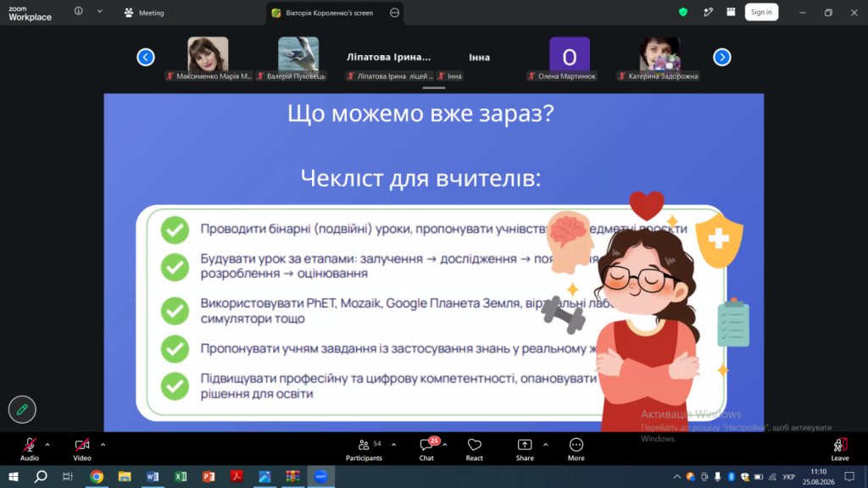Select Максименко Марія video thumbnail

point(209,54)
